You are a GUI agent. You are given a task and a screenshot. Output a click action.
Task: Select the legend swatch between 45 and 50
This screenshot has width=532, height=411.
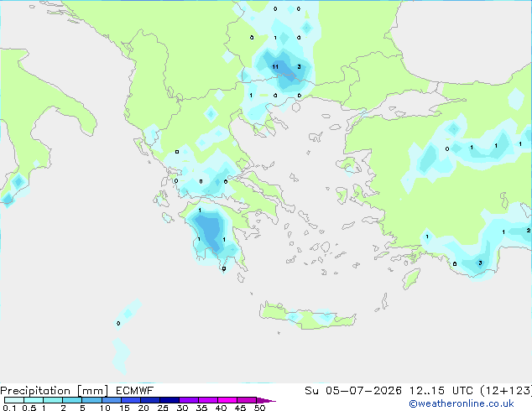tap(247, 400)
